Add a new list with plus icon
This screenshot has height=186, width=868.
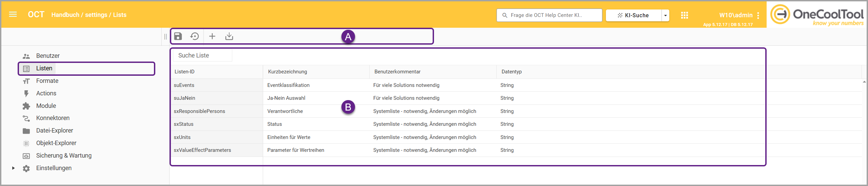(x=212, y=36)
